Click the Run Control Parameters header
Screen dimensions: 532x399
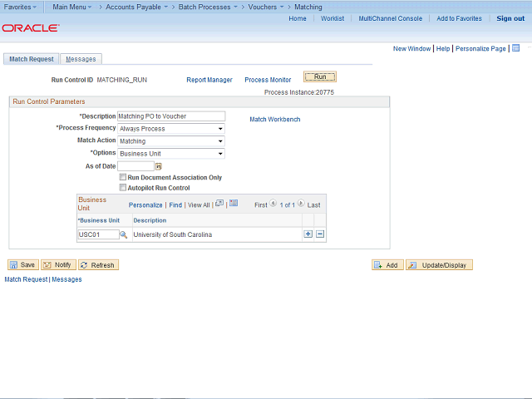[49, 101]
